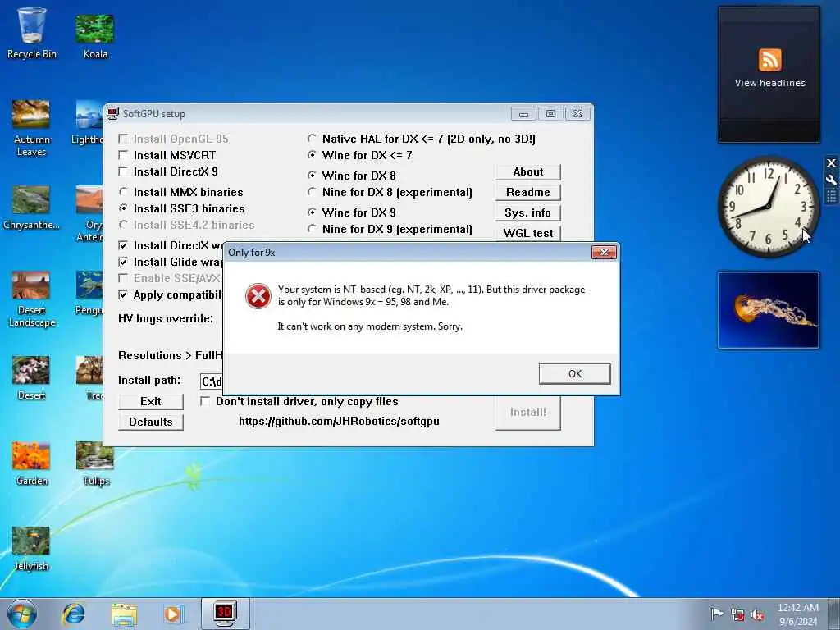Viewport: 840px width, 630px height.
Task: Click the View headlines gadget
Action: [x=769, y=75]
